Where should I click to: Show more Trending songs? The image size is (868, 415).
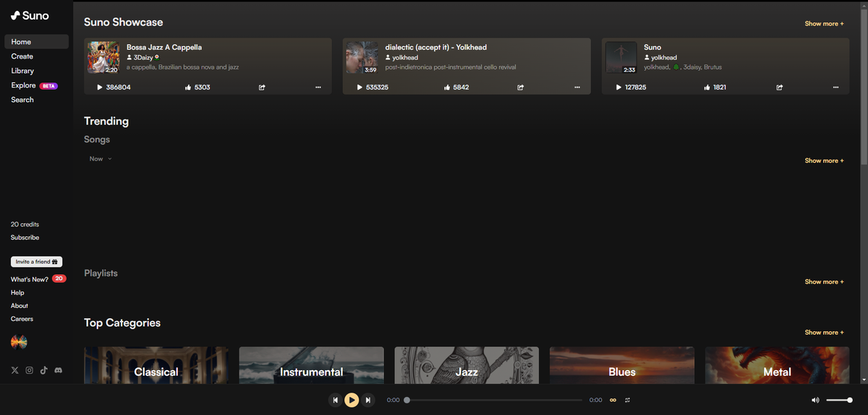click(825, 161)
